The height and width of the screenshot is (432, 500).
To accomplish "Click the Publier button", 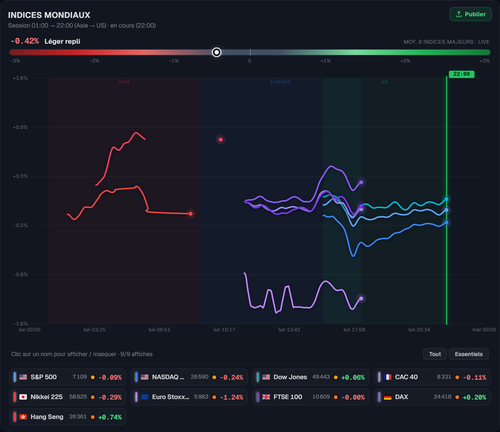I will (x=470, y=14).
